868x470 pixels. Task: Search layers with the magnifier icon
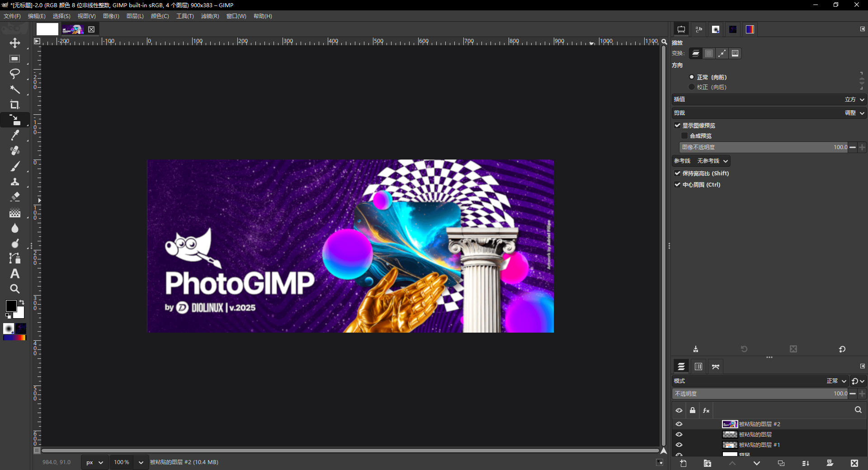coord(858,410)
